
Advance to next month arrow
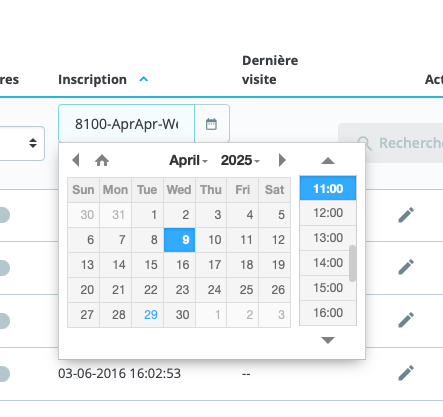point(282,160)
